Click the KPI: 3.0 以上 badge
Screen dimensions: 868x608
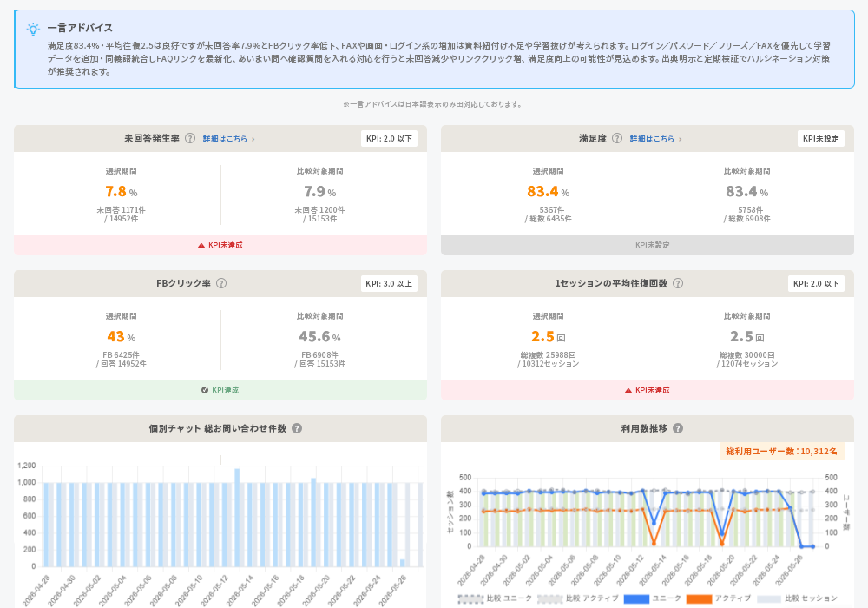[389, 283]
